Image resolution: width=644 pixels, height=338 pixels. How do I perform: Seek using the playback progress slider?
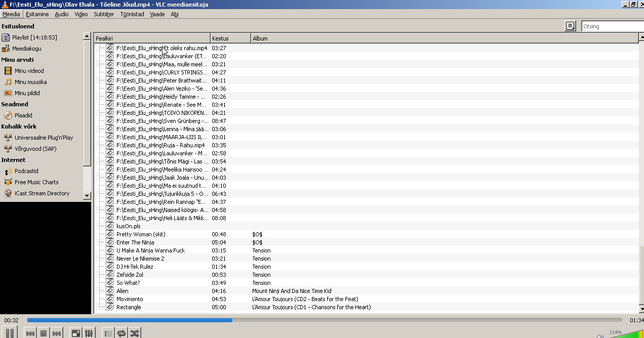[324, 320]
